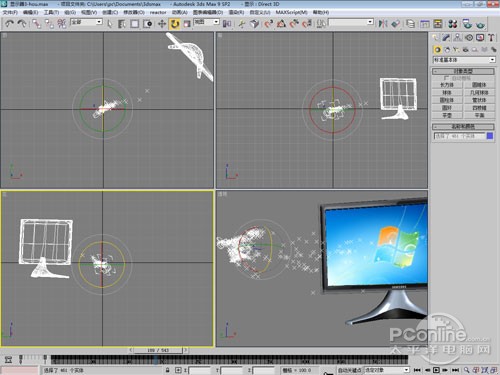Image resolution: width=500 pixels, height=375 pixels.
Task: Open the Render Scene dialog teapot icon
Action: pos(467,24)
